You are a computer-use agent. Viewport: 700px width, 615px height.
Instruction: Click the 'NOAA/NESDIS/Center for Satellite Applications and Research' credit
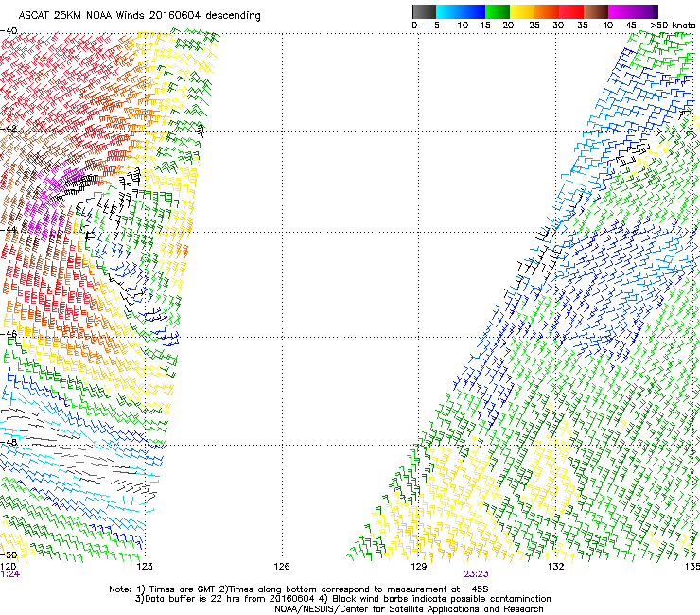click(x=409, y=609)
